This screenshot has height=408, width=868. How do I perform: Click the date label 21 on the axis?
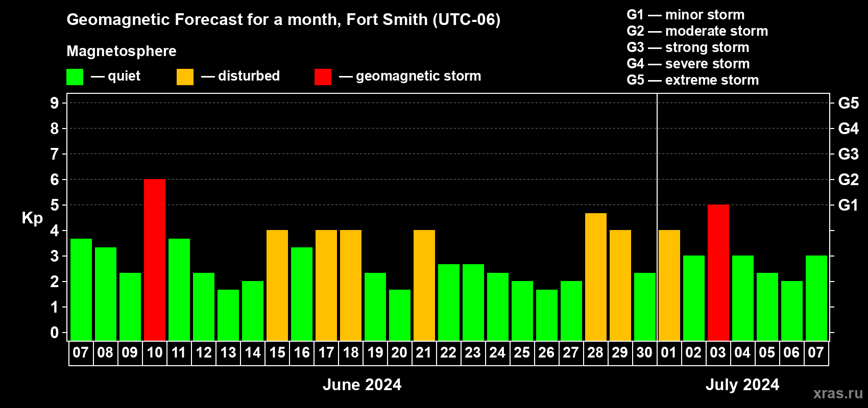coord(424,353)
